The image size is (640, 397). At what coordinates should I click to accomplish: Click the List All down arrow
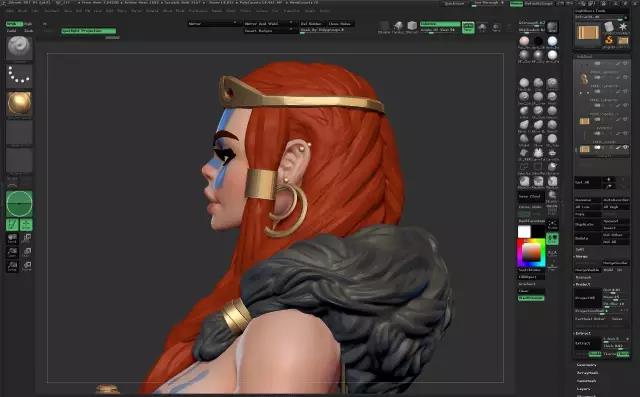pyautogui.click(x=609, y=186)
